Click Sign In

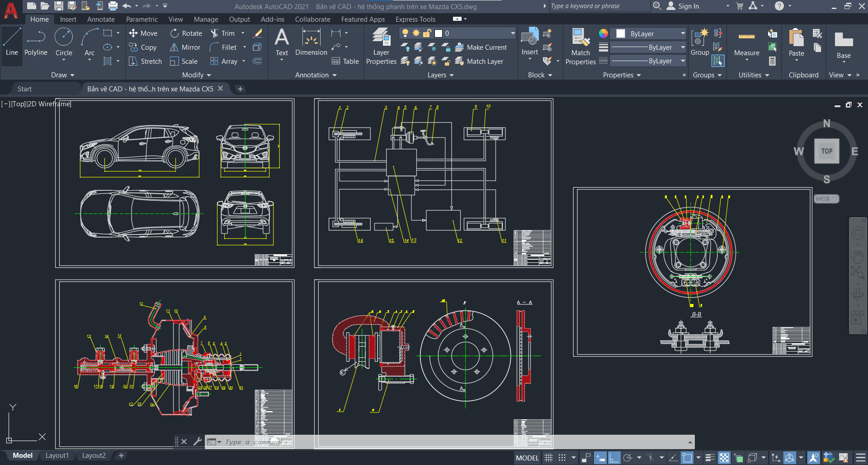point(689,6)
